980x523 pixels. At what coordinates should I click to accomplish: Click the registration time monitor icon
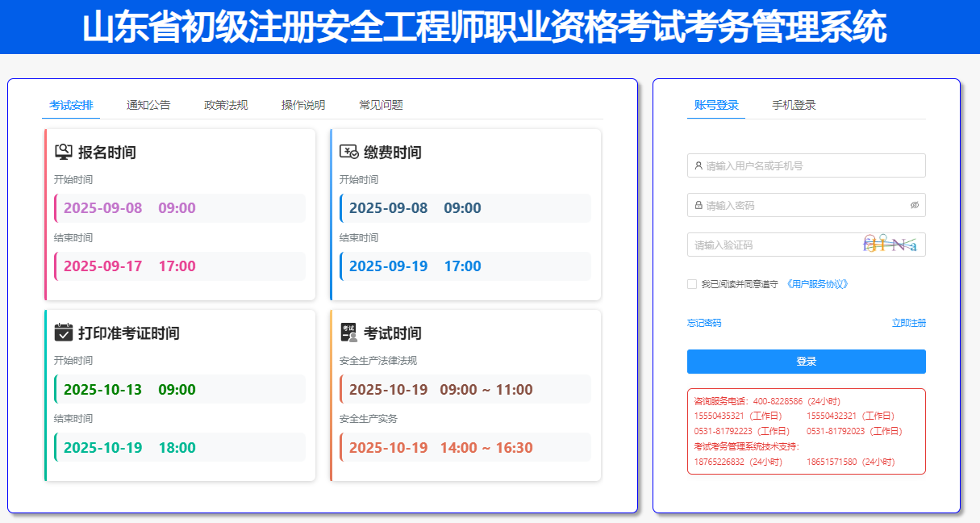(64, 152)
